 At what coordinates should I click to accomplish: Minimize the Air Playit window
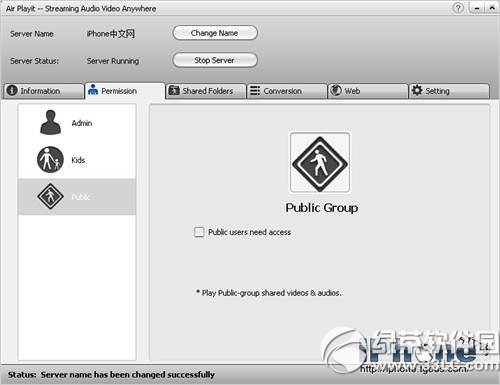pos(477,8)
